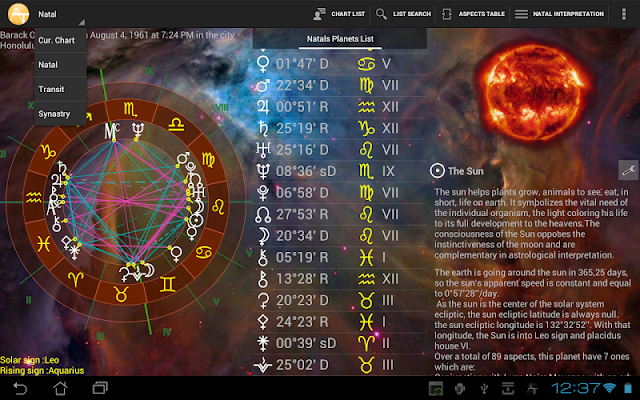This screenshot has height=400, width=640.
Task: Select Moon row 20°34' D
Action: coord(340,236)
